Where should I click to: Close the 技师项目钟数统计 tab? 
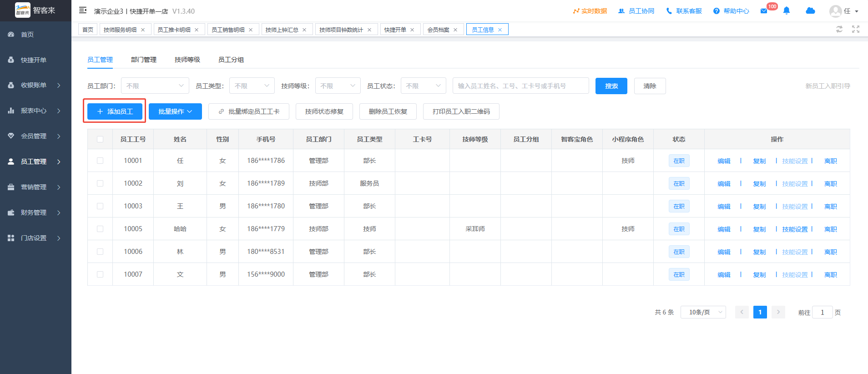point(369,30)
